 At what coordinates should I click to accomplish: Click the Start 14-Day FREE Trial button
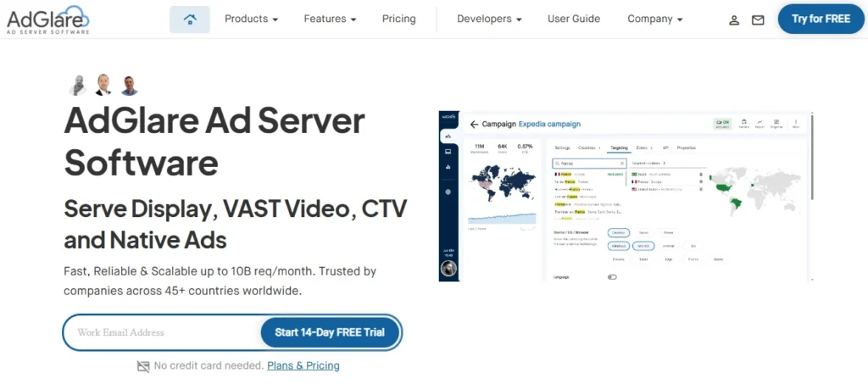[330, 332]
